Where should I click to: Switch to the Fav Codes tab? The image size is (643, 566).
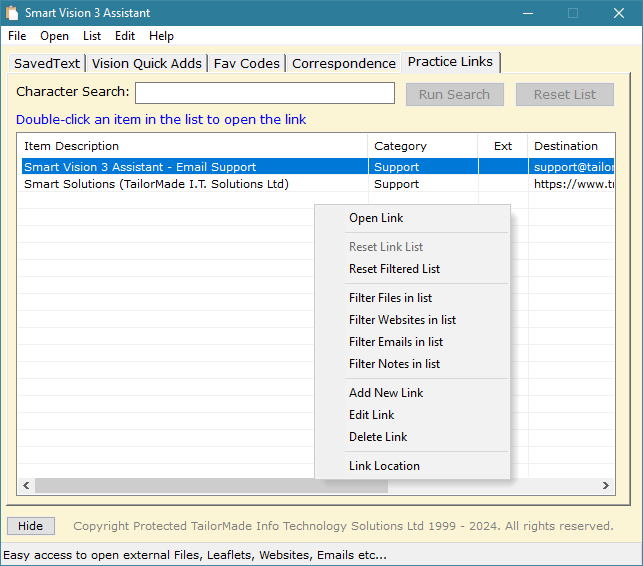point(246,64)
